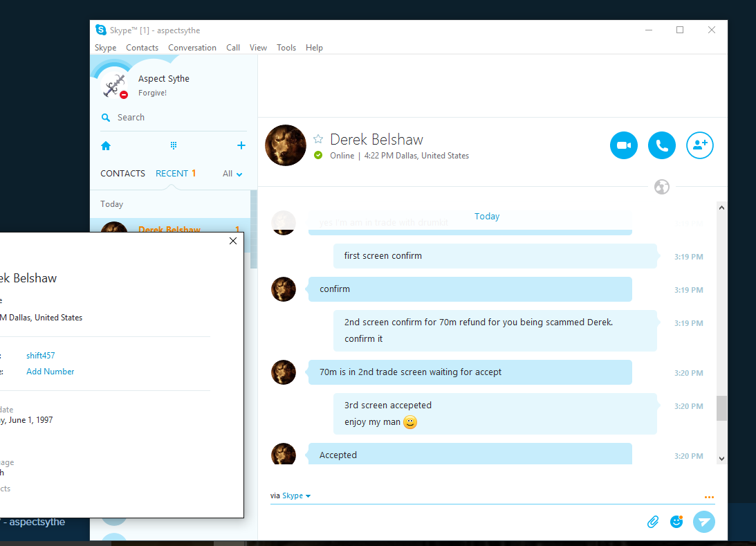Click the chat scrollbar thumb
Image resolution: width=756 pixels, height=546 pixels.
click(721, 408)
